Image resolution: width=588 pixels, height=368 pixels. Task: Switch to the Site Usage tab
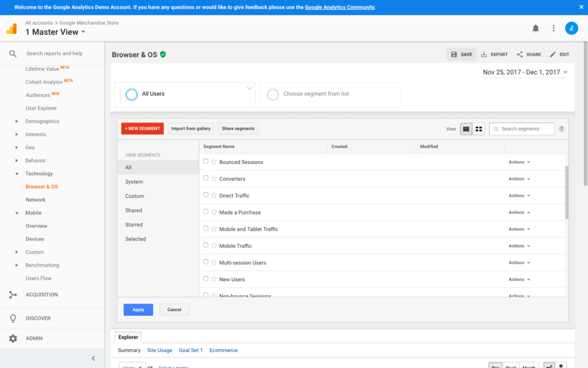tap(159, 350)
